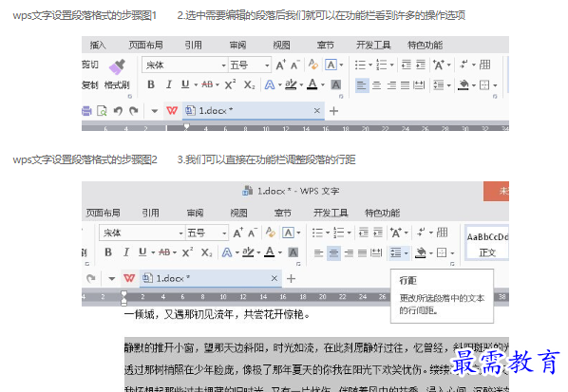Click print icon in upper quick access bar
The height and width of the screenshot is (392, 568).
coord(86,111)
